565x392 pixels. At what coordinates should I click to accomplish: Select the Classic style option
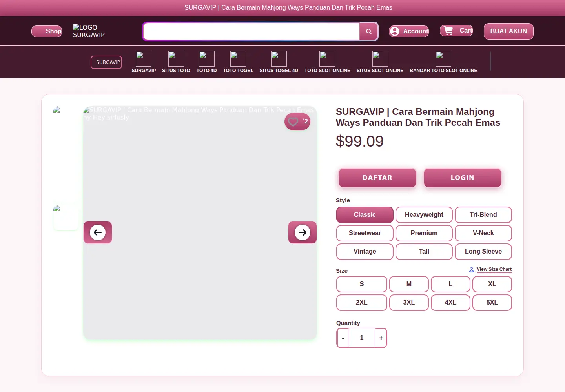point(365,215)
